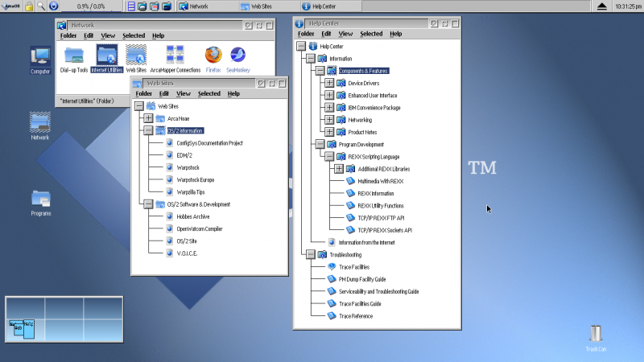Click the Warpzilla Tips URL icon

tap(170, 191)
